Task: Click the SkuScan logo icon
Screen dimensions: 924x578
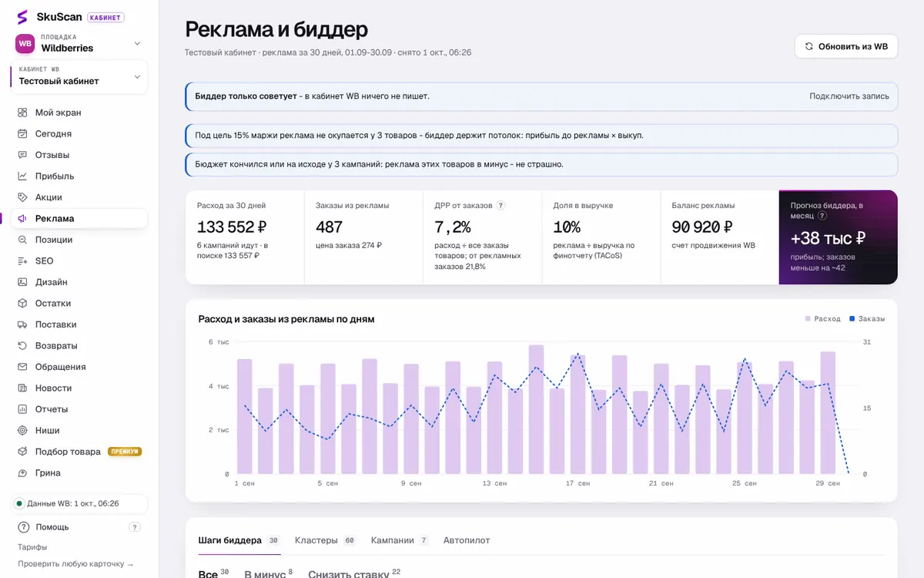Action: (22, 17)
